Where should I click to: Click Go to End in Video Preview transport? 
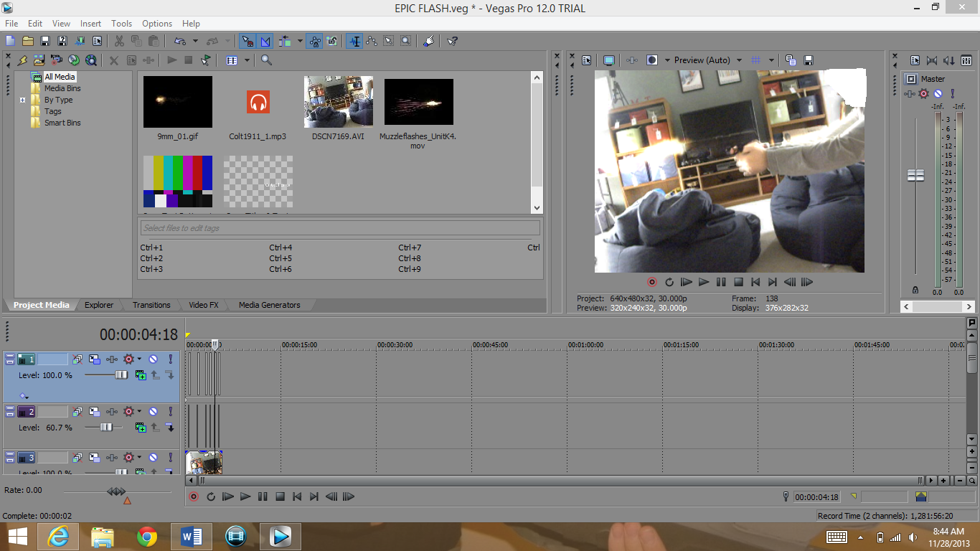[773, 282]
